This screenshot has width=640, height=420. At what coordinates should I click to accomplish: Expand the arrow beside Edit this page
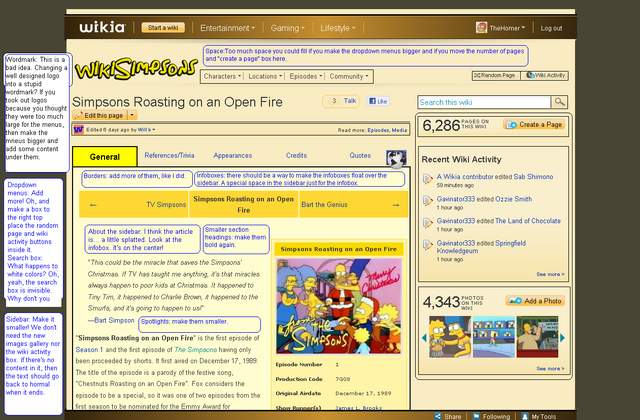132,116
